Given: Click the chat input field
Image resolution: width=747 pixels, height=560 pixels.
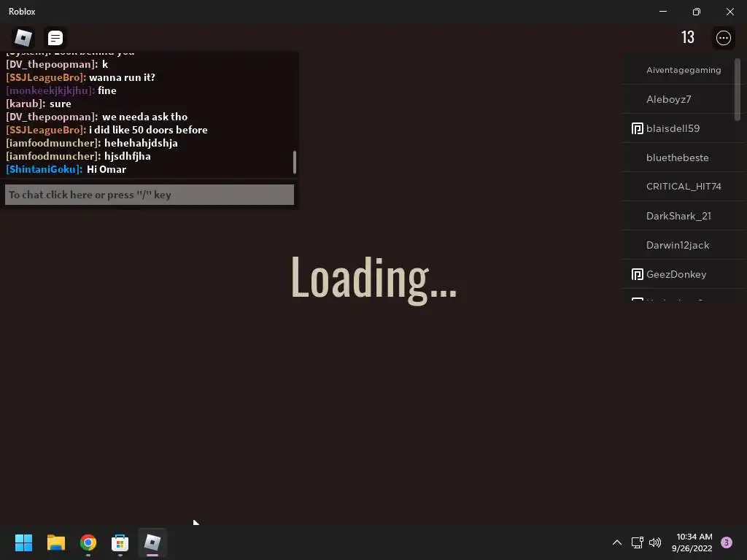Looking at the screenshot, I should tap(150, 195).
